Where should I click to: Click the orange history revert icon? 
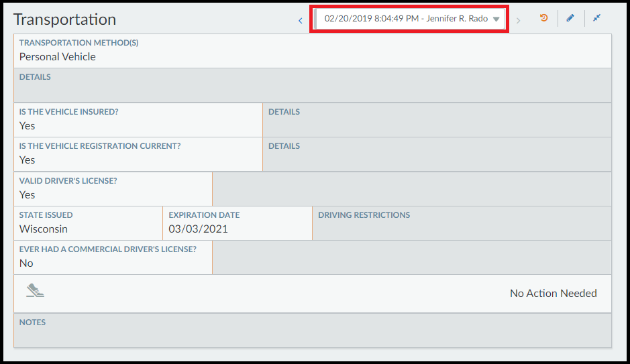[x=543, y=18]
